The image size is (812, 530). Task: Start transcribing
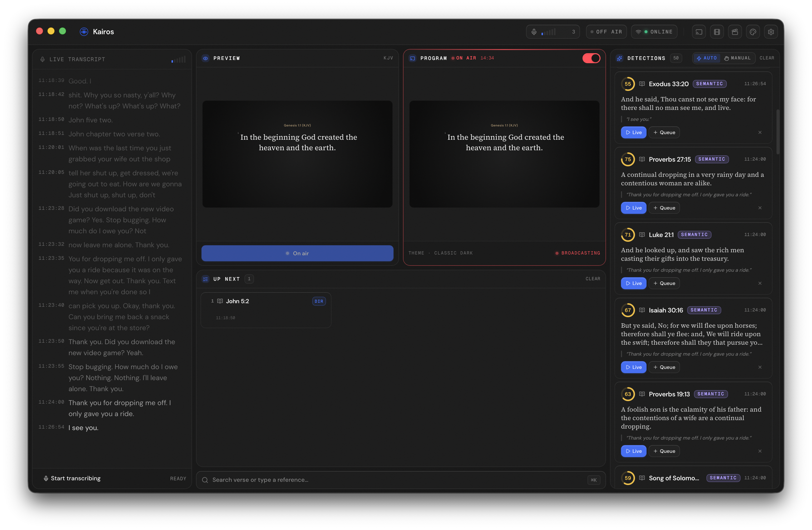(x=72, y=478)
